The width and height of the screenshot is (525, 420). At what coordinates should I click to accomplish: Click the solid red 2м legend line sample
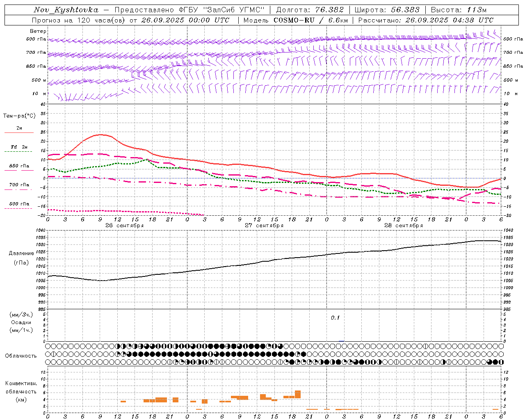(19, 133)
